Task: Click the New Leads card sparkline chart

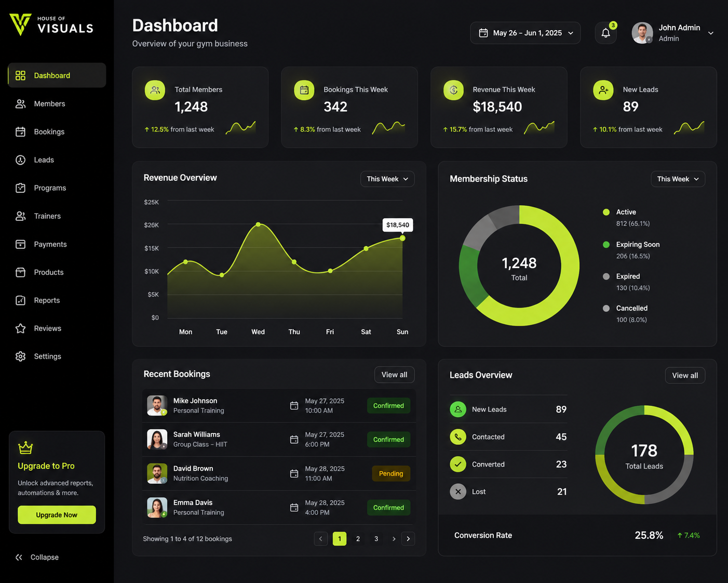Action: tap(689, 127)
